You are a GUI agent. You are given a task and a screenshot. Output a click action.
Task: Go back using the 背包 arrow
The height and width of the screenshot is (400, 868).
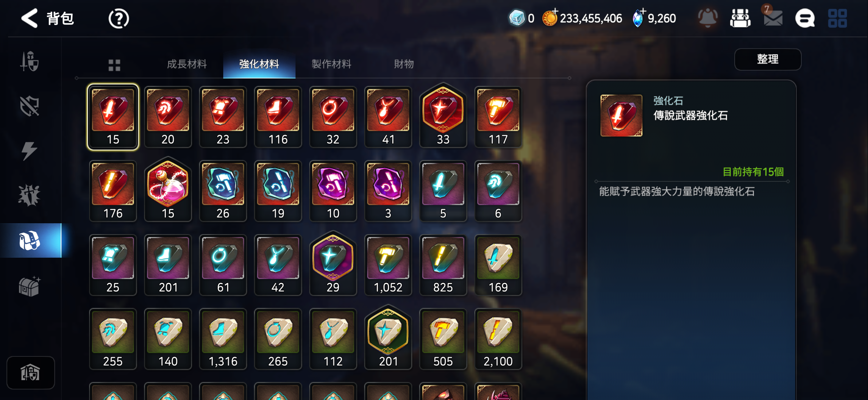(29, 18)
